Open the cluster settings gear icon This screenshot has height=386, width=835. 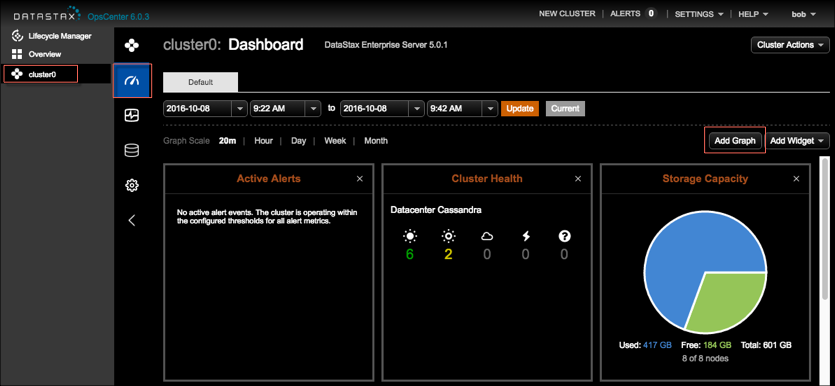click(132, 185)
